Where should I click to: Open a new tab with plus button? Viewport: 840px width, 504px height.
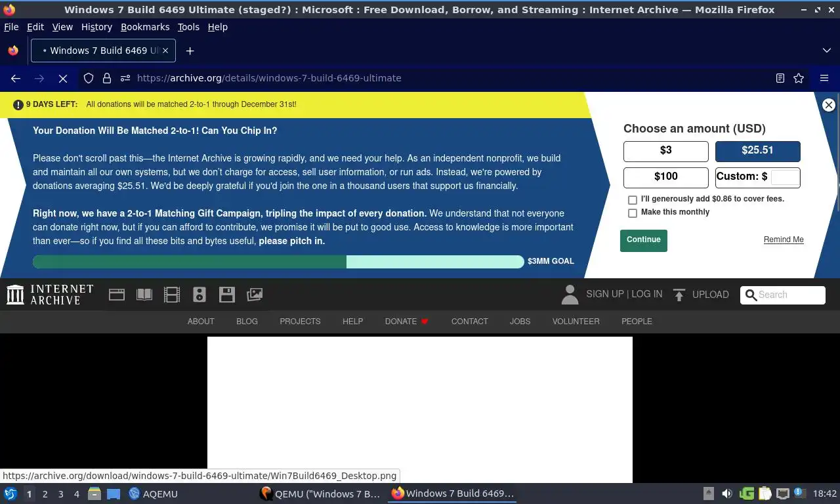pyautogui.click(x=190, y=51)
